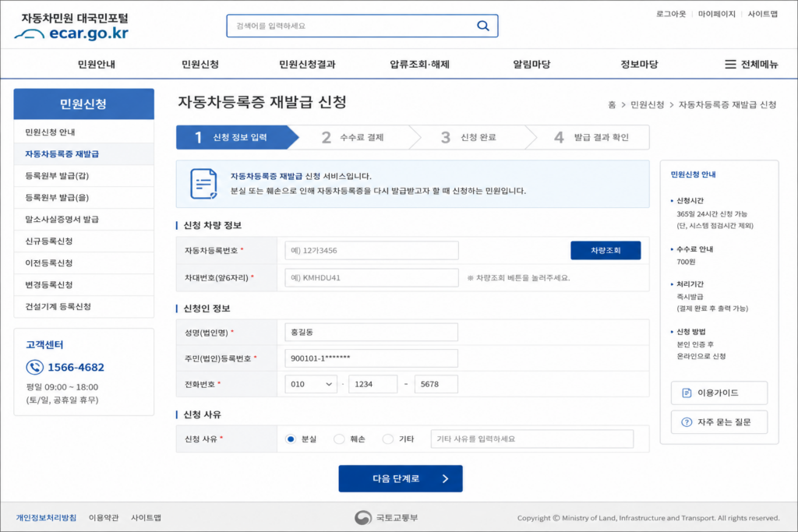
Task: Click the 차량조회 button
Action: pyautogui.click(x=606, y=250)
